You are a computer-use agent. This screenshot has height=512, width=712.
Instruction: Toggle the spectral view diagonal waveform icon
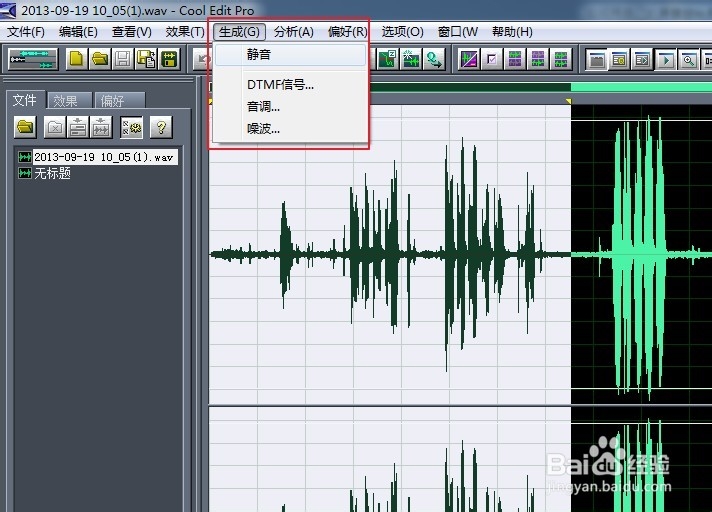(x=469, y=59)
